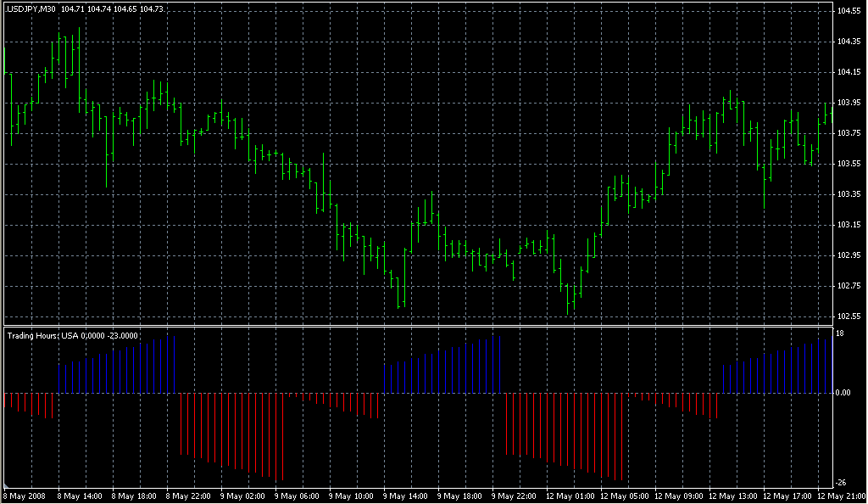The height and width of the screenshot is (504, 868).
Task: Select the 104.55 price scale label
Action: tap(849, 10)
